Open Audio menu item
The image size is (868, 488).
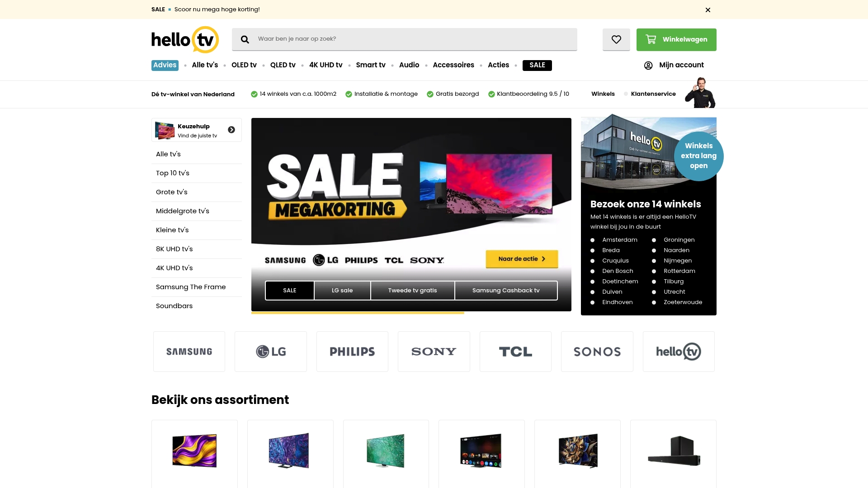click(x=409, y=65)
